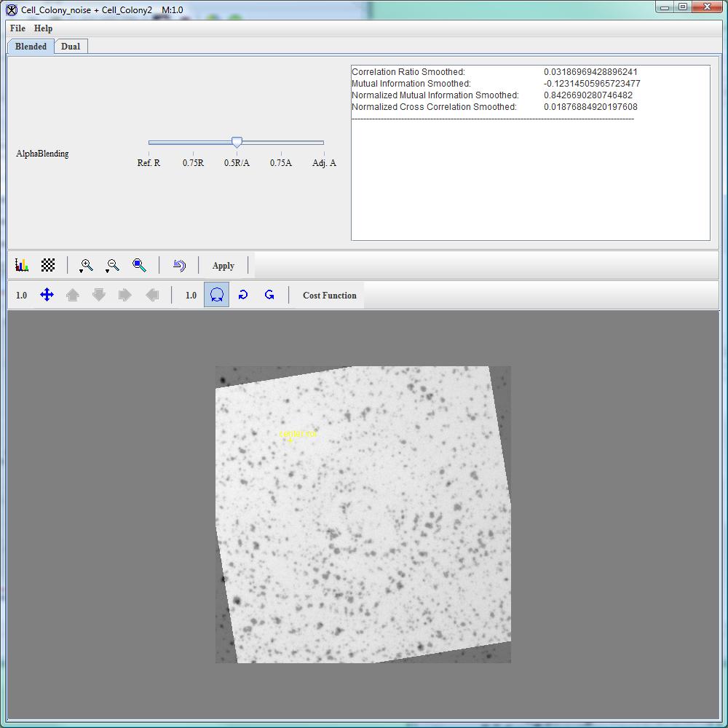Image resolution: width=728 pixels, height=728 pixels.
Task: Open the Help menu
Action: click(44, 28)
